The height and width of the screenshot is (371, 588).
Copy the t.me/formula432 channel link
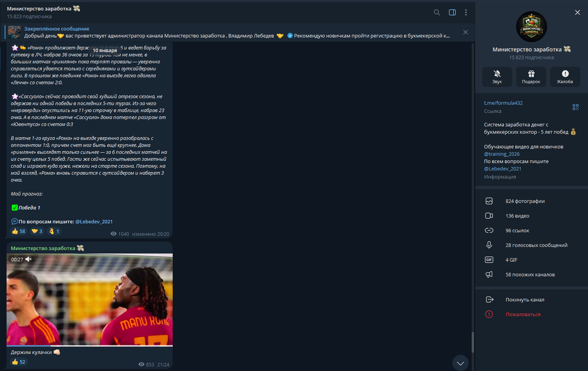[x=503, y=103]
